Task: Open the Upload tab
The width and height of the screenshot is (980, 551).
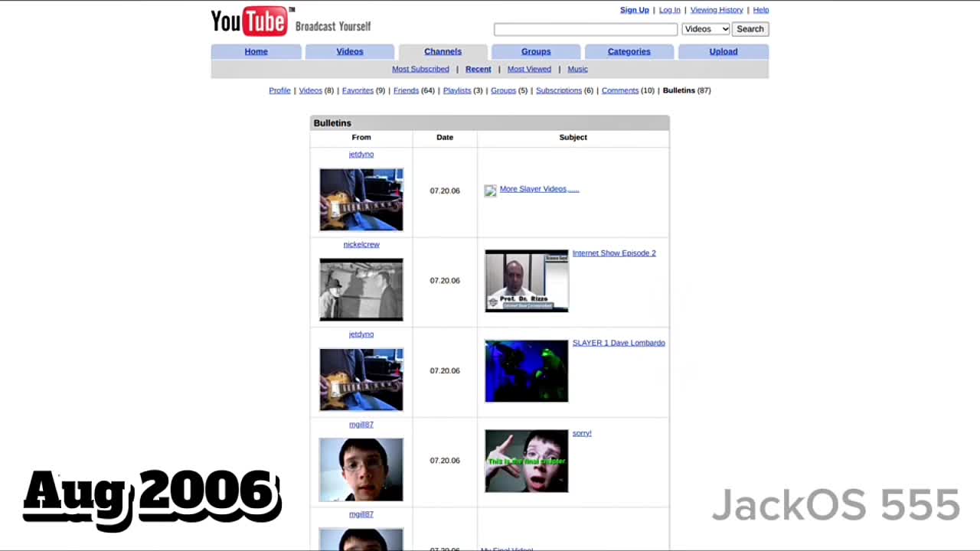Action: tap(723, 51)
